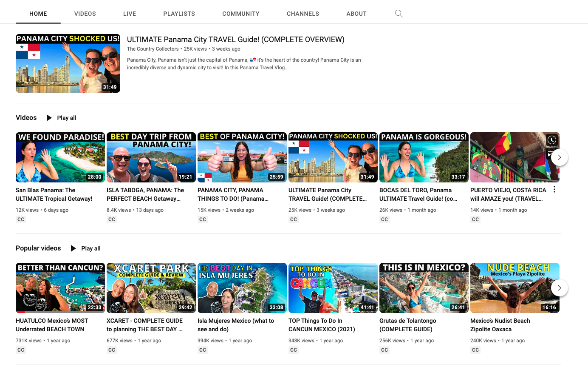Open featured ULTIMATE Panama City TRAVEL Guide title
Screen dimensions: 588x367
[x=236, y=40]
